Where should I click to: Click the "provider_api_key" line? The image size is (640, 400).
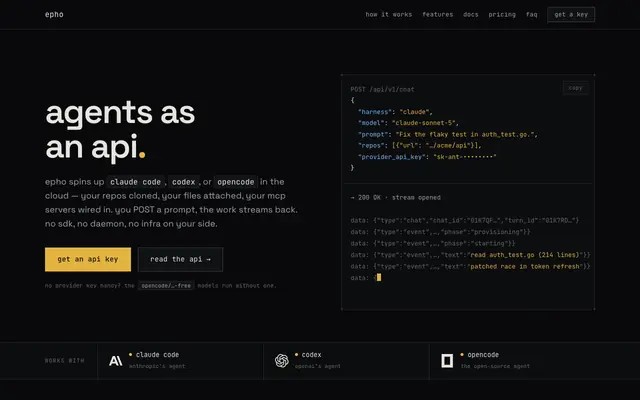427,157
